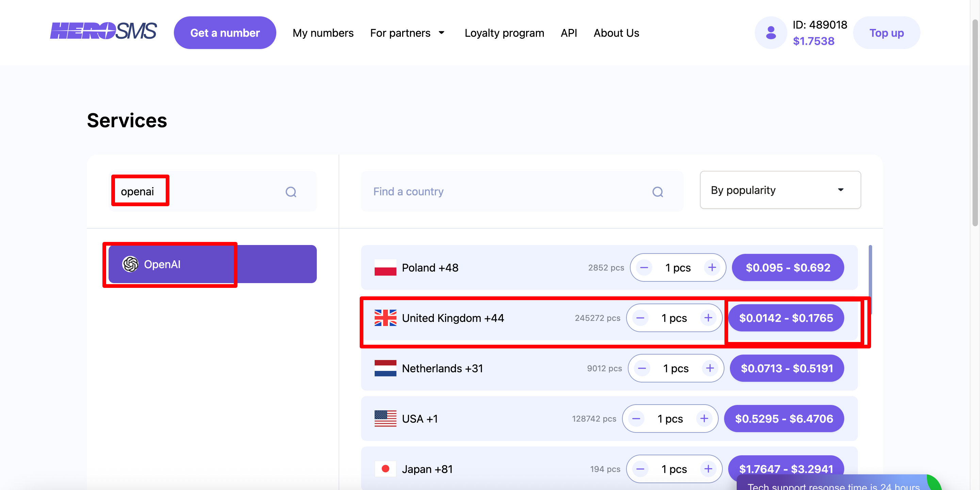Increase Netherlands quantity with plus icon
This screenshot has width=980, height=490.
click(x=710, y=368)
